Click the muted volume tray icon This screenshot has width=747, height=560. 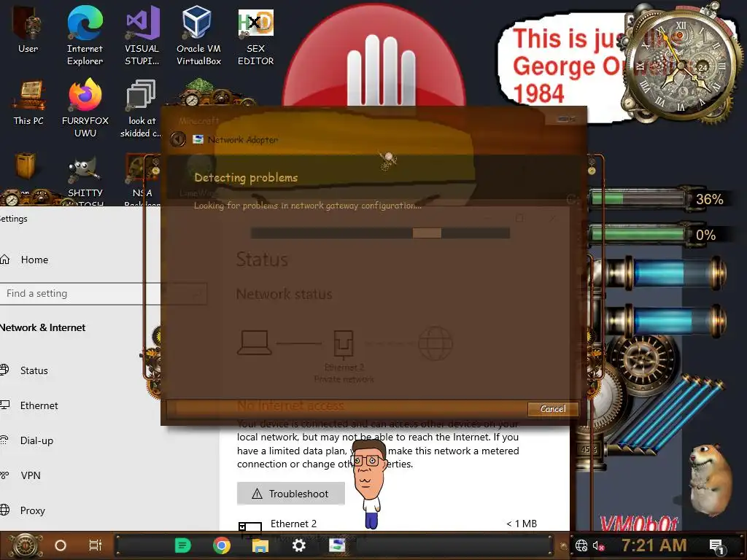coord(599,545)
